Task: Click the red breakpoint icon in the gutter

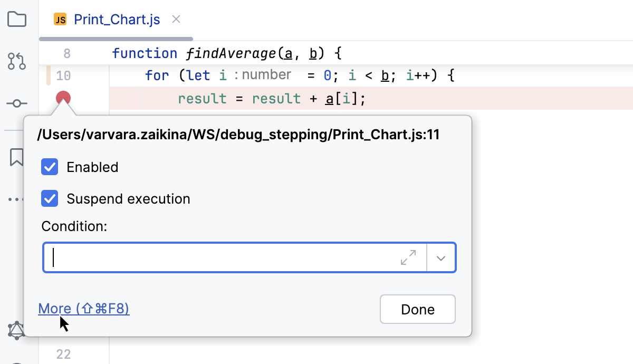Action: pos(63,98)
